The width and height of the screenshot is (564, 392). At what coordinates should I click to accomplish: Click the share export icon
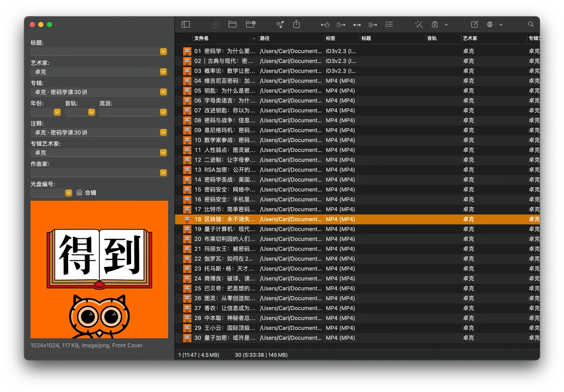click(x=297, y=24)
